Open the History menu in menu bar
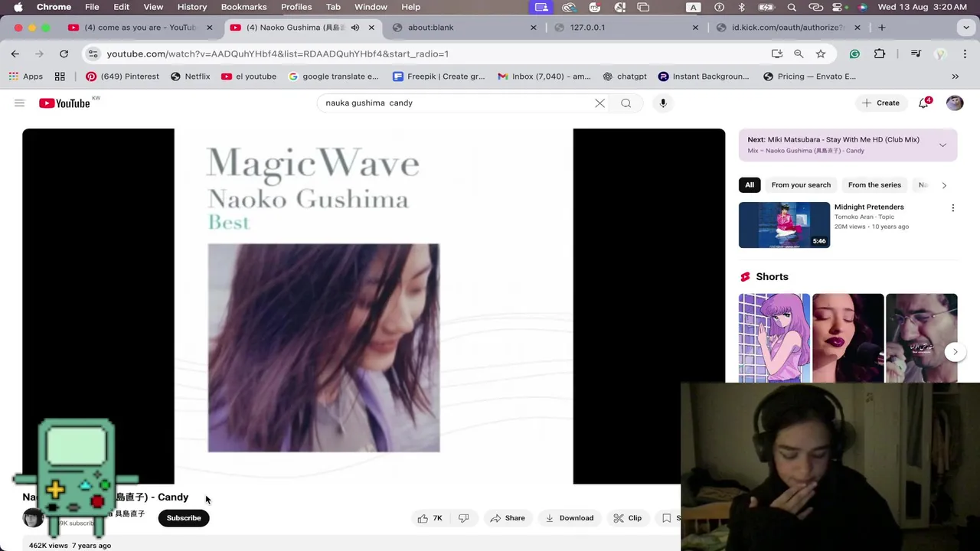The width and height of the screenshot is (980, 551). pos(192,7)
